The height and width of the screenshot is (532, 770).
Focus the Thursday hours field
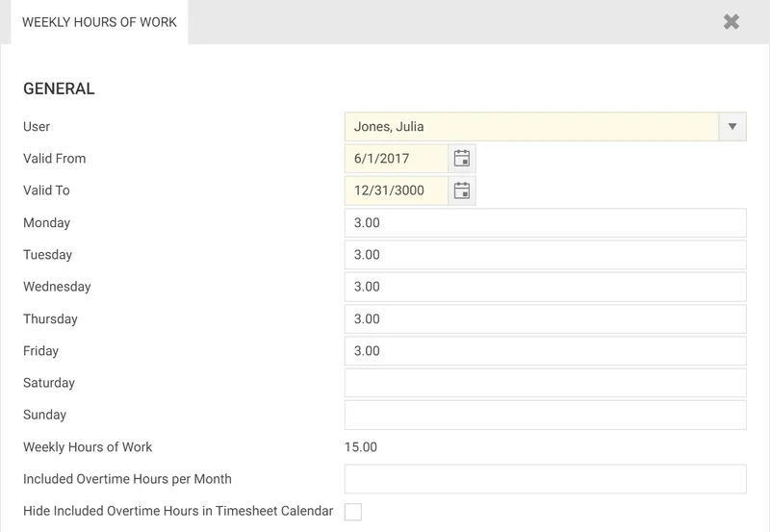(545, 319)
